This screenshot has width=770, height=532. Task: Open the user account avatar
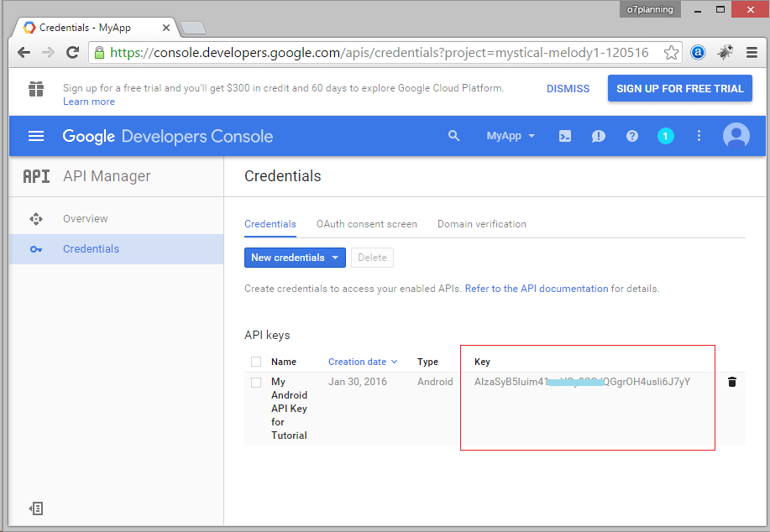pos(736,136)
